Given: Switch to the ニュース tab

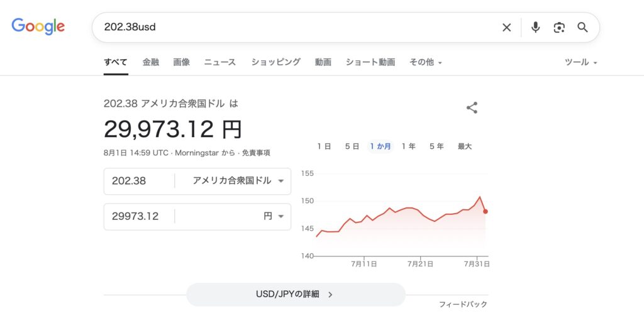Looking at the screenshot, I should (x=220, y=62).
